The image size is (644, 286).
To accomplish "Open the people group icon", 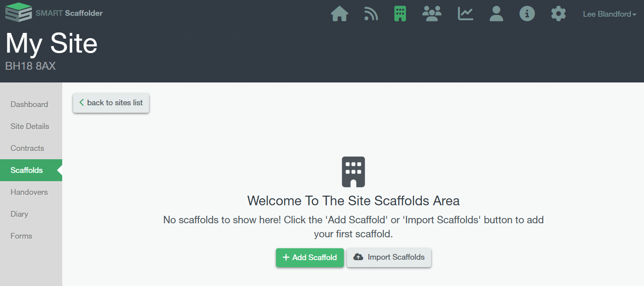I will [x=432, y=14].
